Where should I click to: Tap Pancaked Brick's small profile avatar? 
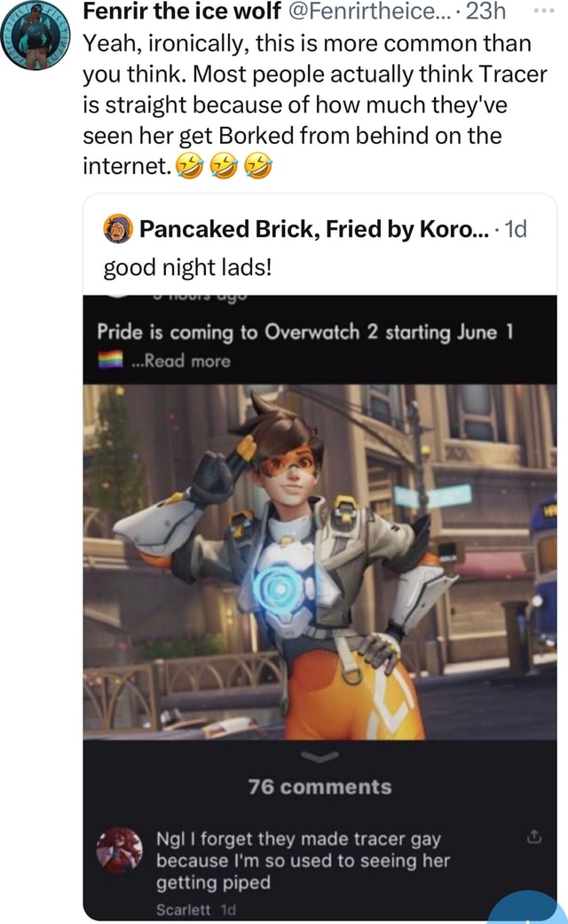(x=118, y=229)
